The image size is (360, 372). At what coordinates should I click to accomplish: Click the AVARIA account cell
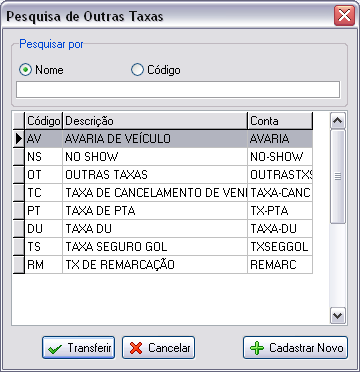pyautogui.click(x=280, y=139)
